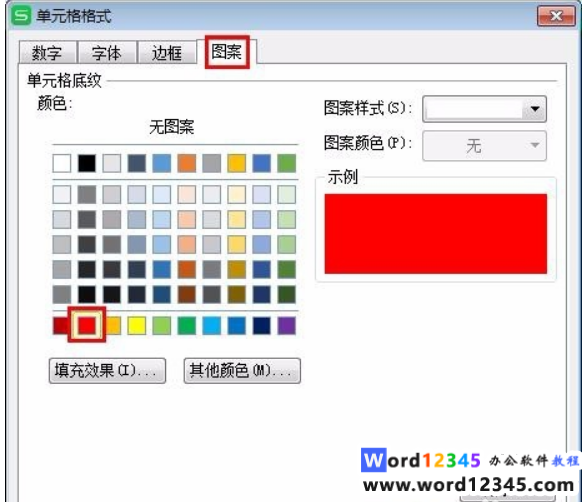Viewport: 584px width, 502px height.
Task: Select the navy swatch in bottom row
Action: click(x=261, y=325)
